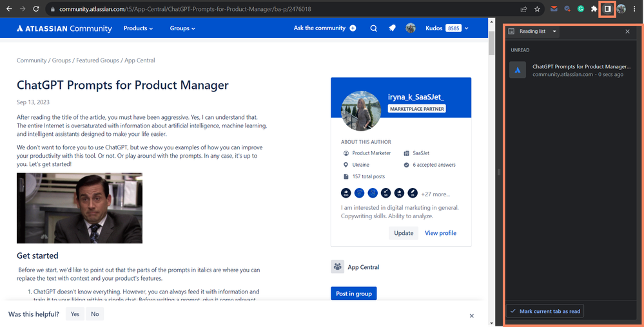
Task: Click the scrollbar down arrow
Action: pos(491,323)
